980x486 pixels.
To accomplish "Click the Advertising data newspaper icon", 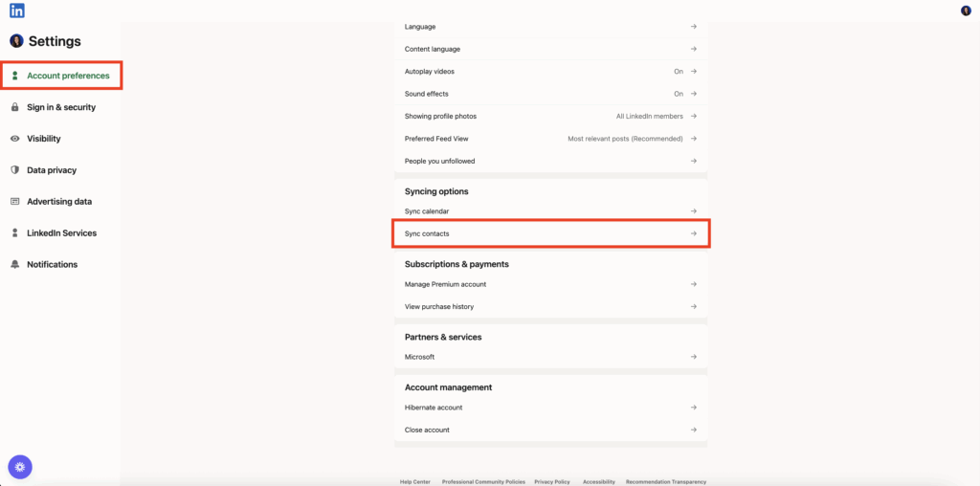I will [15, 202].
